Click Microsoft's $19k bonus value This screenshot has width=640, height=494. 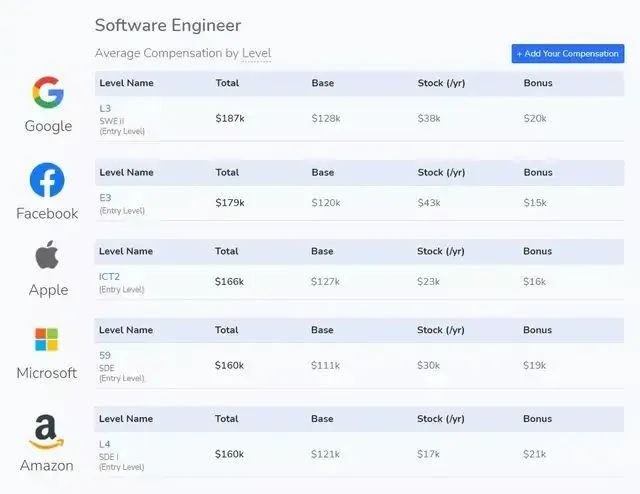click(x=535, y=365)
